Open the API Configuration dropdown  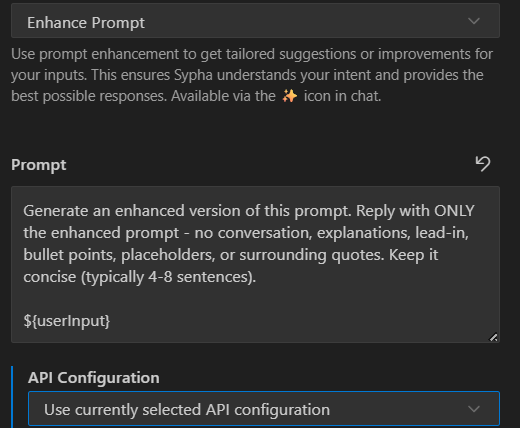pos(264,409)
